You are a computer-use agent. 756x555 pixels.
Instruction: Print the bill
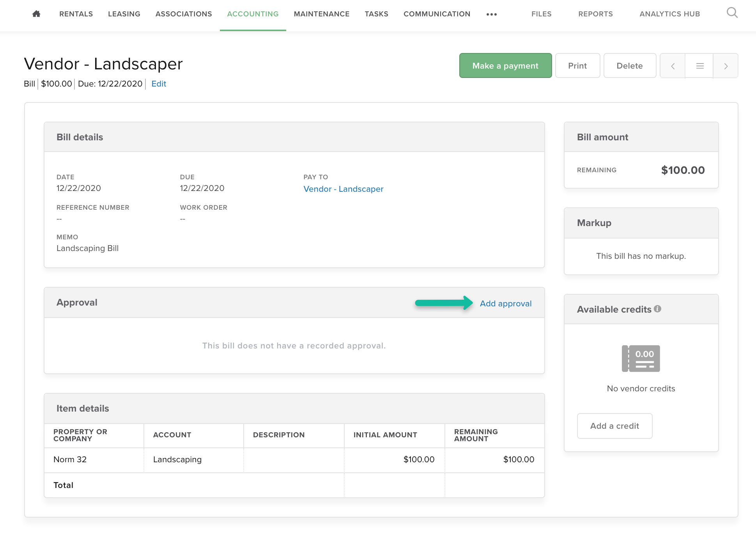tap(577, 66)
